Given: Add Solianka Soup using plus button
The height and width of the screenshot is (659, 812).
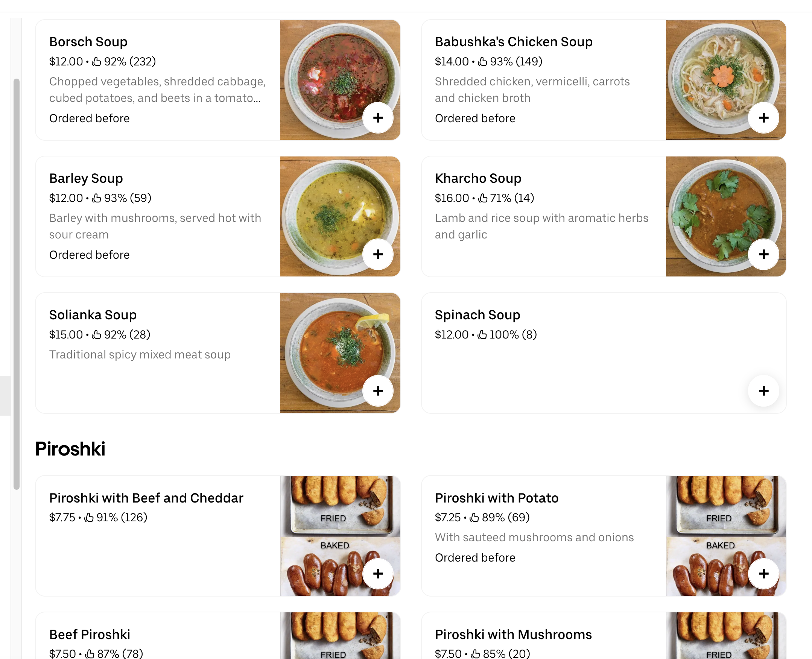Looking at the screenshot, I should pos(378,390).
